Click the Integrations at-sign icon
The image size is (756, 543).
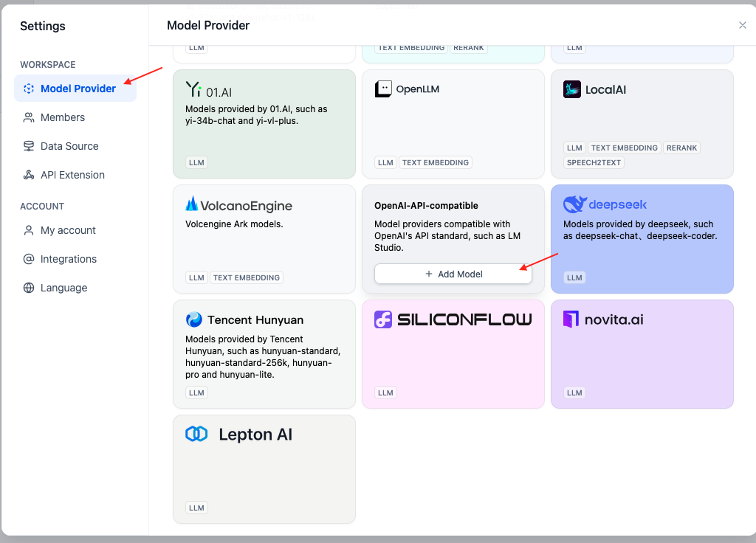[x=29, y=259]
